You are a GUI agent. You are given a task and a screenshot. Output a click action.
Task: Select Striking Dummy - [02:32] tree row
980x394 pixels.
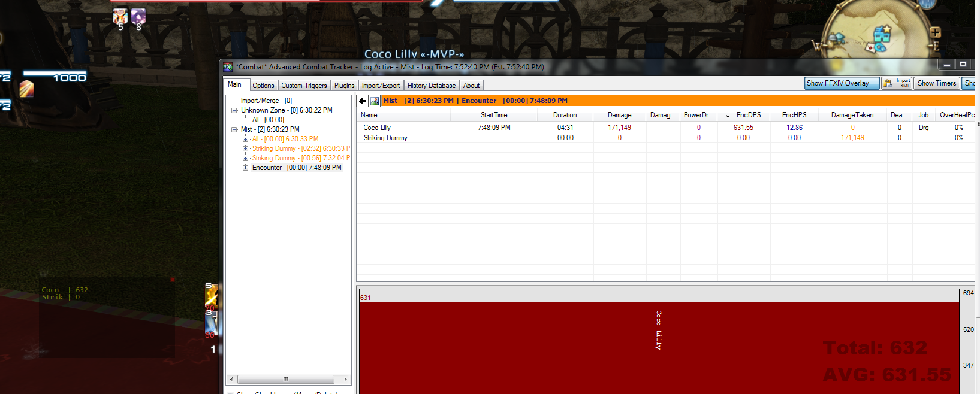click(x=301, y=148)
